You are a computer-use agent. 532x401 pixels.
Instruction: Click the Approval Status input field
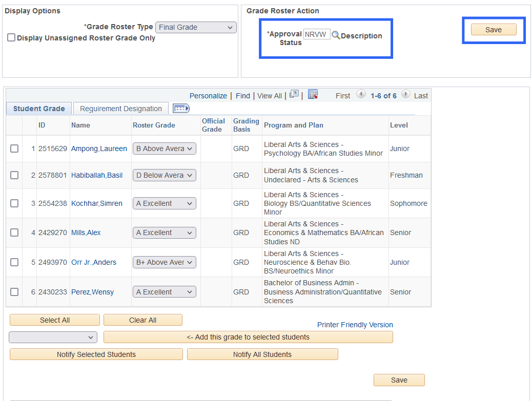click(317, 35)
